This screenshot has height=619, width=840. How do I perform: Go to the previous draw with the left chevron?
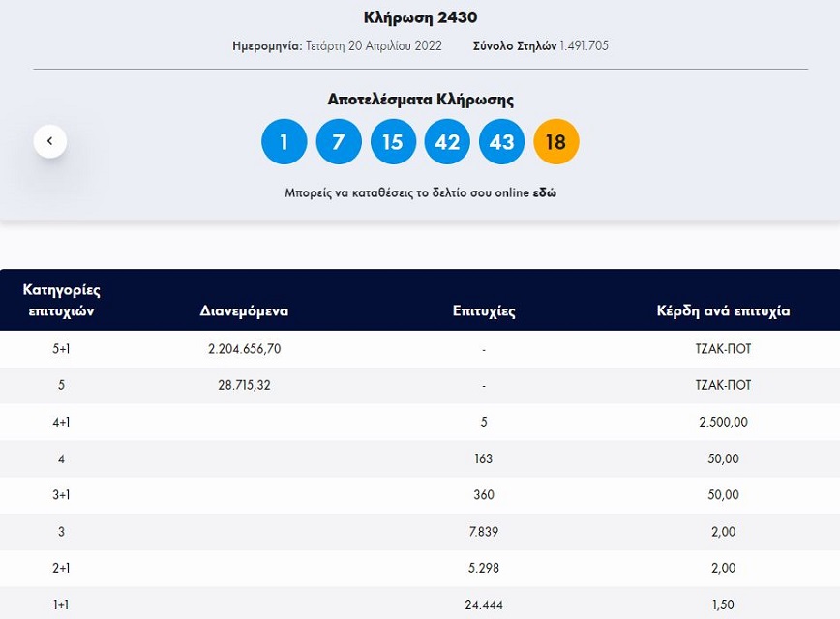click(x=50, y=141)
